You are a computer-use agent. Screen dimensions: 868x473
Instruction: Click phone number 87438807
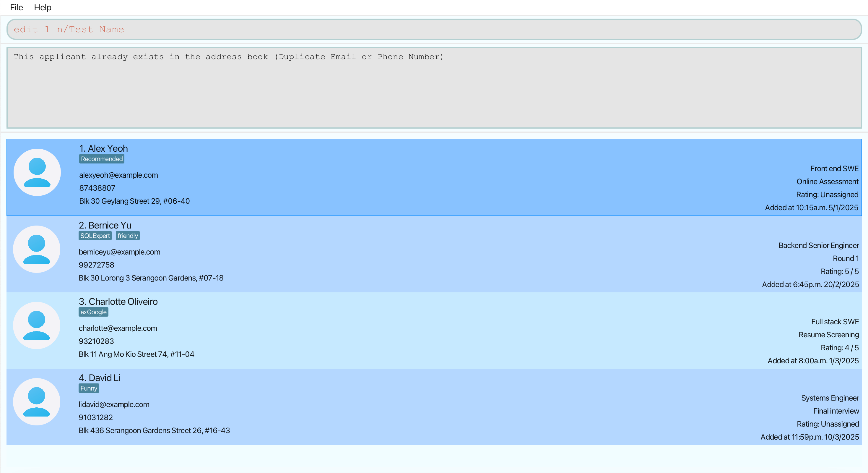[x=97, y=188]
